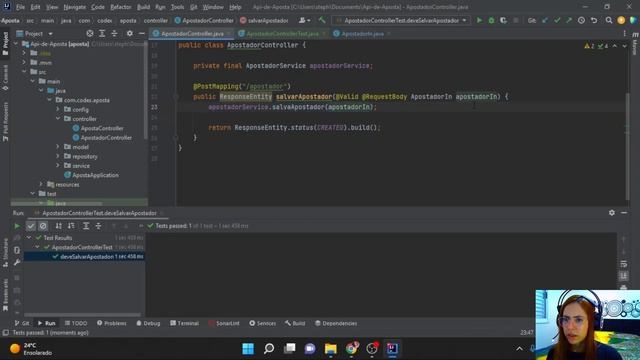
Task: Click IntelliJ IDEA icon in taskbar
Action: [x=392, y=349]
